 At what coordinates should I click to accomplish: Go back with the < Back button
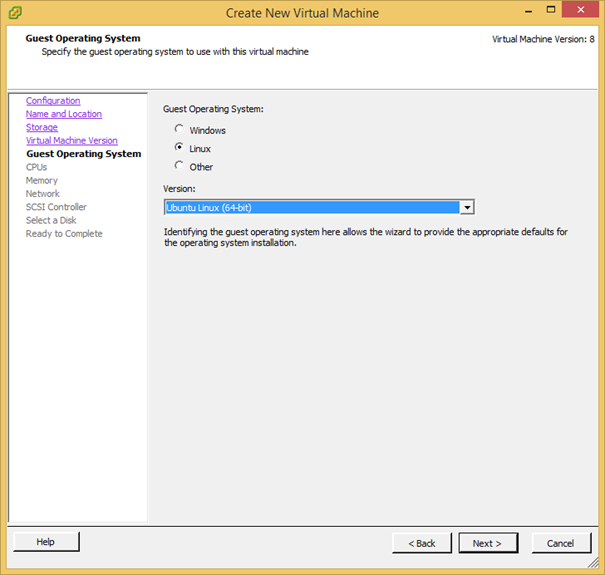[x=422, y=543]
